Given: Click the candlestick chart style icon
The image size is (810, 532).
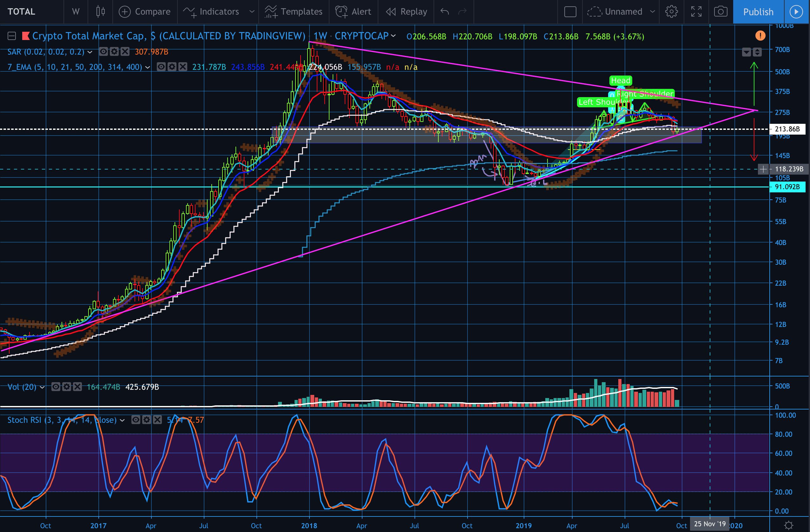Looking at the screenshot, I should coord(100,11).
